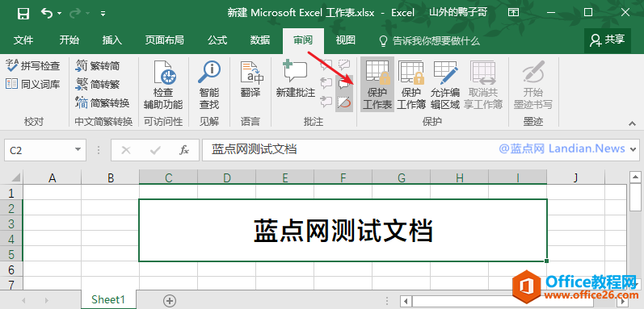This screenshot has width=644, height=309.
Task: Switch to the 插入 tab
Action: point(112,40)
